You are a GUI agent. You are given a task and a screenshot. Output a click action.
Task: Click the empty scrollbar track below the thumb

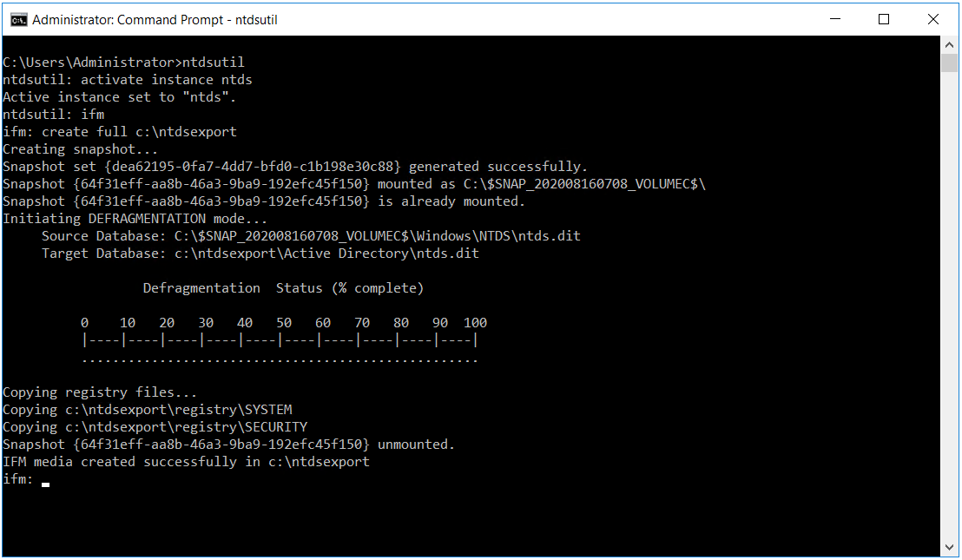click(949, 306)
